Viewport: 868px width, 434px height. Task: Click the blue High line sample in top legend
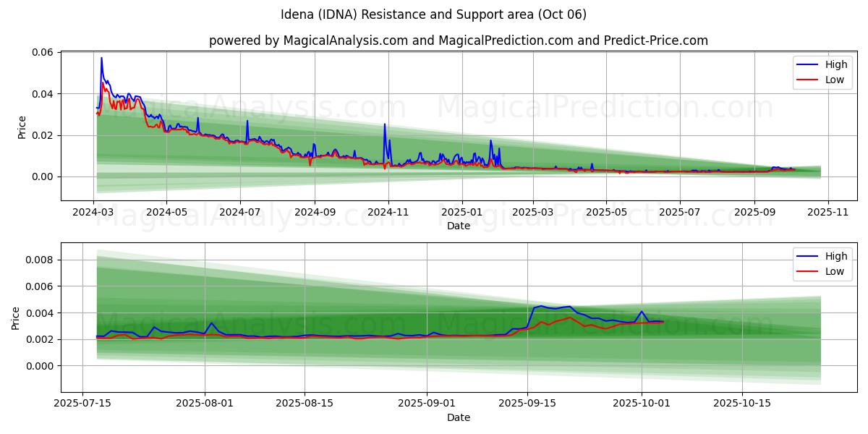click(807, 65)
